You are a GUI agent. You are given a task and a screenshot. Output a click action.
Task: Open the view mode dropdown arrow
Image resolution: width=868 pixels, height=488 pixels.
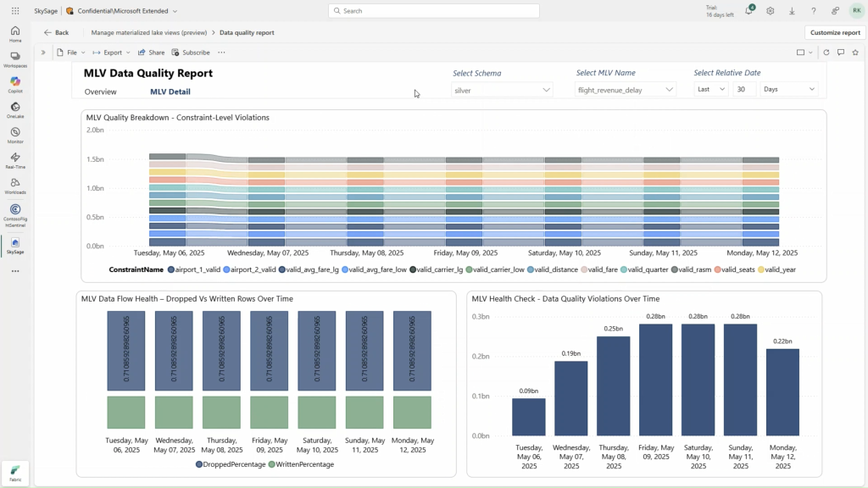point(810,52)
